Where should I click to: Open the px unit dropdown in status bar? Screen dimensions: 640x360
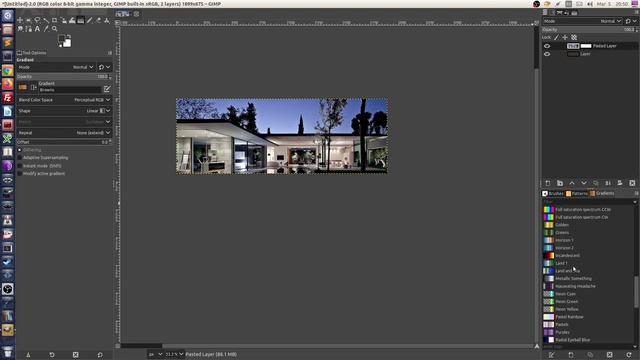(156, 354)
